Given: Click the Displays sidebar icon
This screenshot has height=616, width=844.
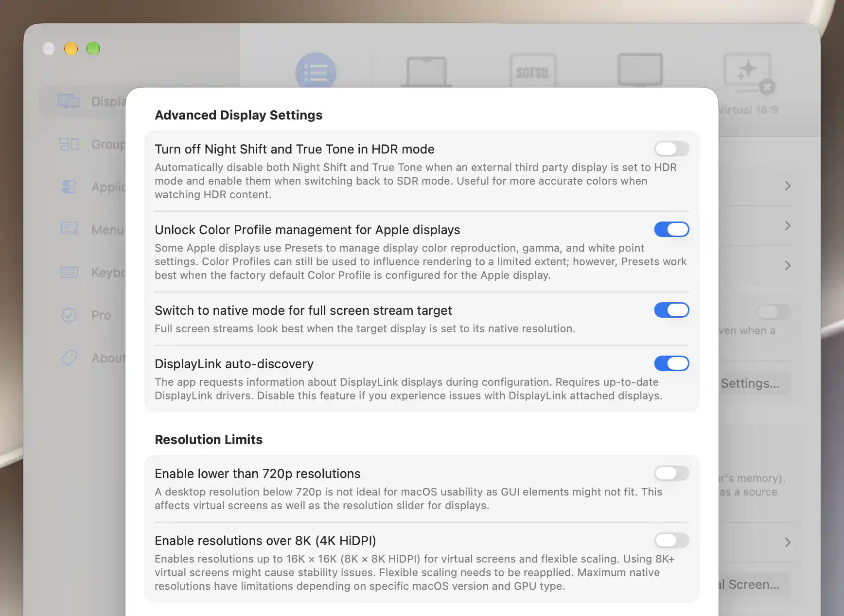Looking at the screenshot, I should [x=69, y=102].
